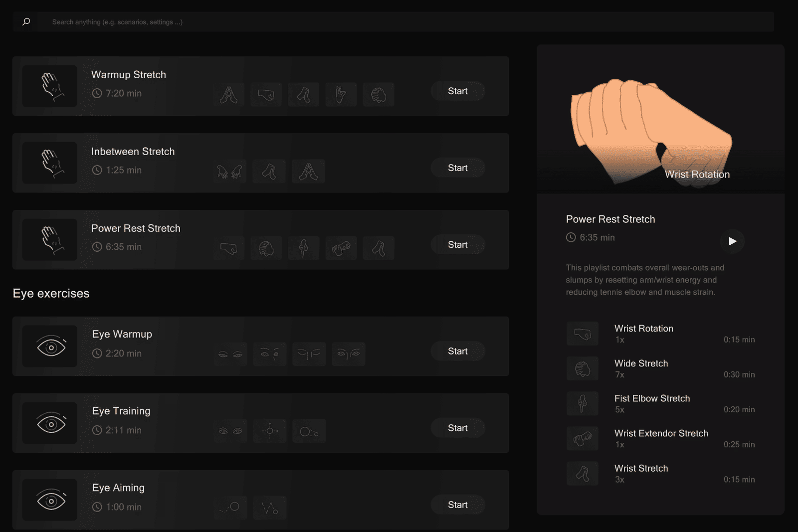Image resolution: width=798 pixels, height=532 pixels.
Task: Select the Eye Warmup eye thumbnail
Action: click(50, 347)
